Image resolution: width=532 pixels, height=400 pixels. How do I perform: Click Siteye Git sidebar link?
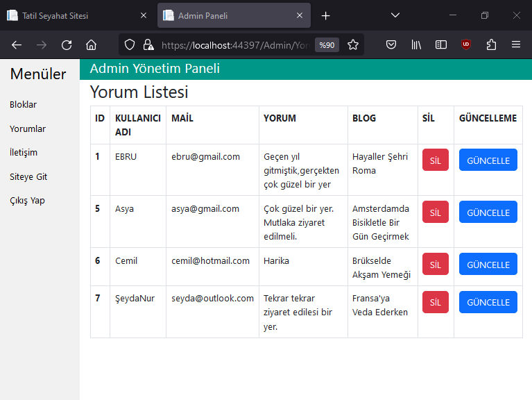point(28,177)
